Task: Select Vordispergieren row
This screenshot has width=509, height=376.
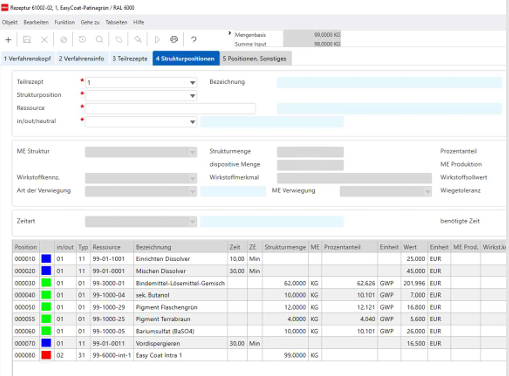Action: click(259, 343)
